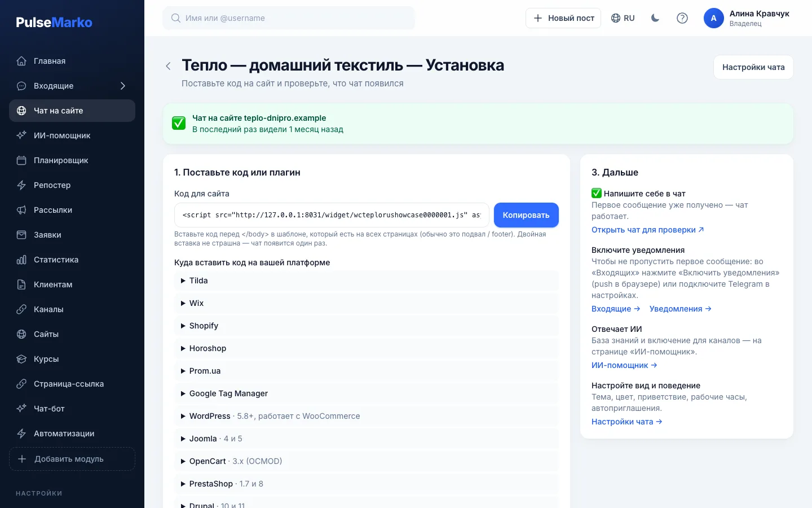Click the Входящие chat bubble icon
This screenshot has width=812, height=508.
click(x=21, y=86)
